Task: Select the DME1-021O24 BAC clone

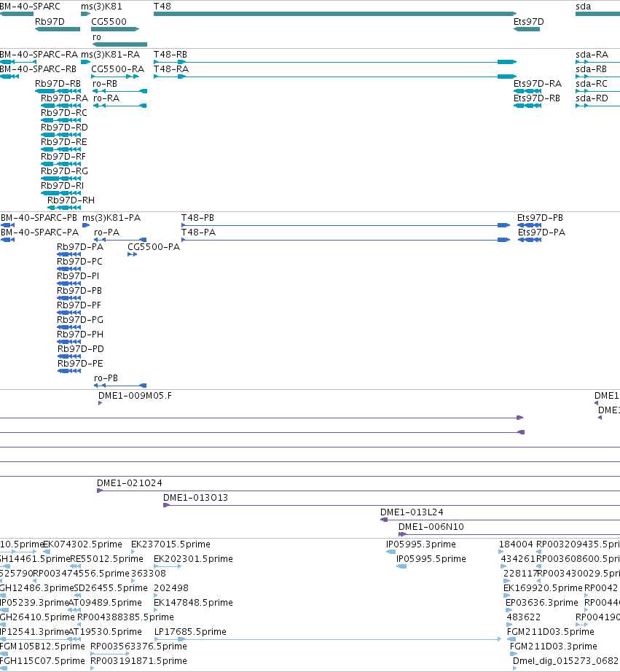Action: tap(130, 483)
